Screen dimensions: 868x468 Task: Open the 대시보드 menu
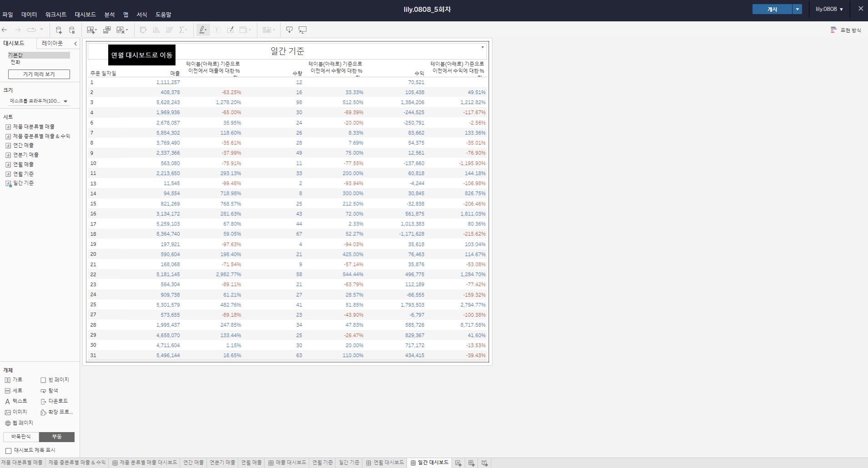coord(85,15)
